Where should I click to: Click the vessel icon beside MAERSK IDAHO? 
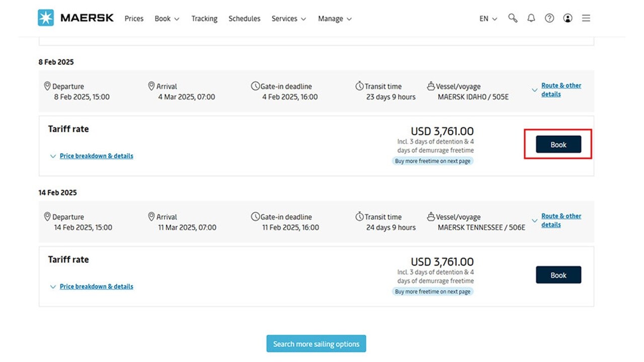point(431,86)
